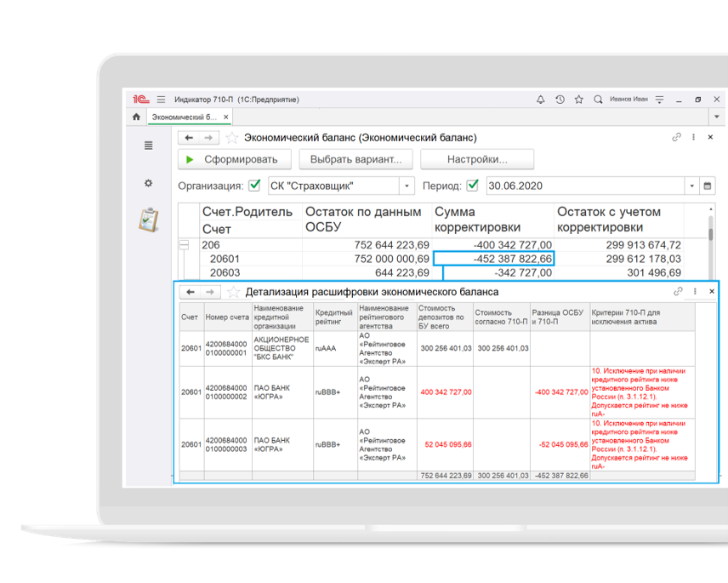This screenshot has width=728, height=583.
Task: Open more options menu of Экономический баланс
Action: pos(694,137)
